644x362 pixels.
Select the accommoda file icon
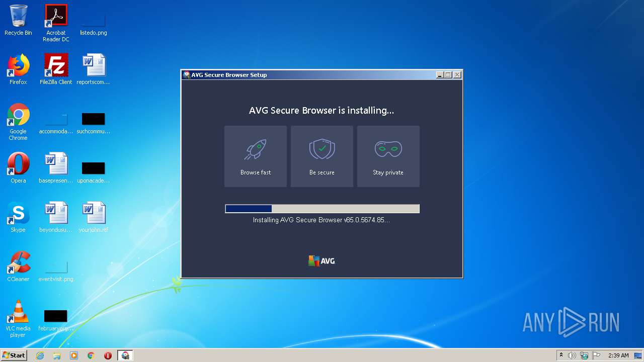(56, 123)
